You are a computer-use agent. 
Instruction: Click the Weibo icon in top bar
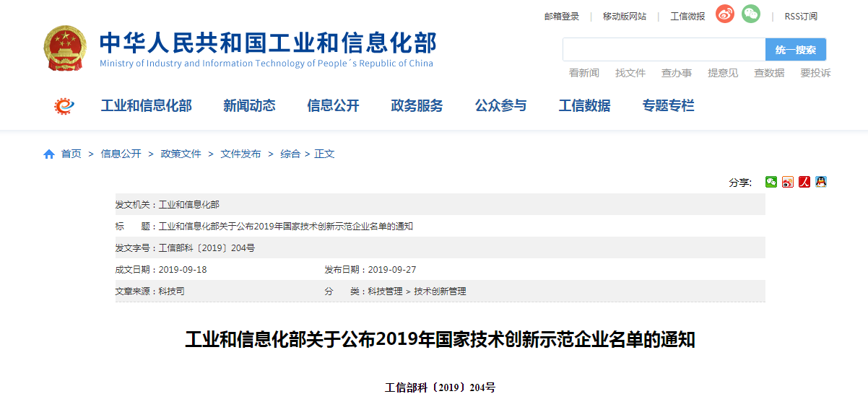[724, 14]
